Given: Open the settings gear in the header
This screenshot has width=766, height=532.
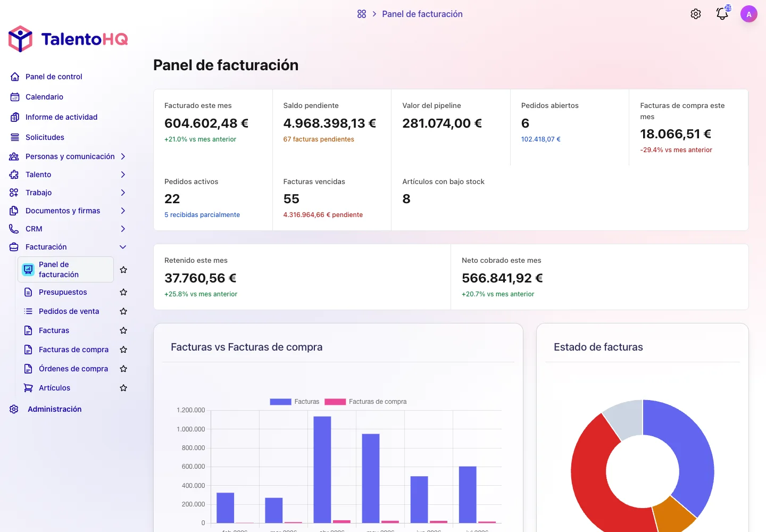Looking at the screenshot, I should pyautogui.click(x=696, y=14).
